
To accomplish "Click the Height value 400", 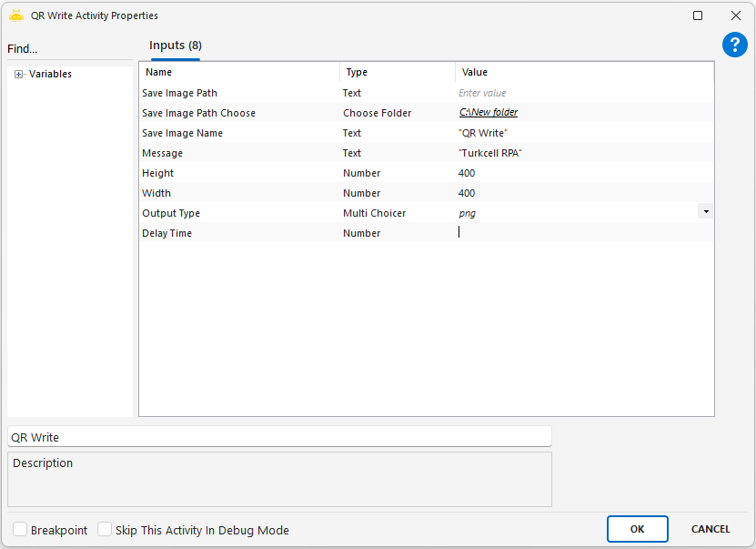I will point(467,173).
